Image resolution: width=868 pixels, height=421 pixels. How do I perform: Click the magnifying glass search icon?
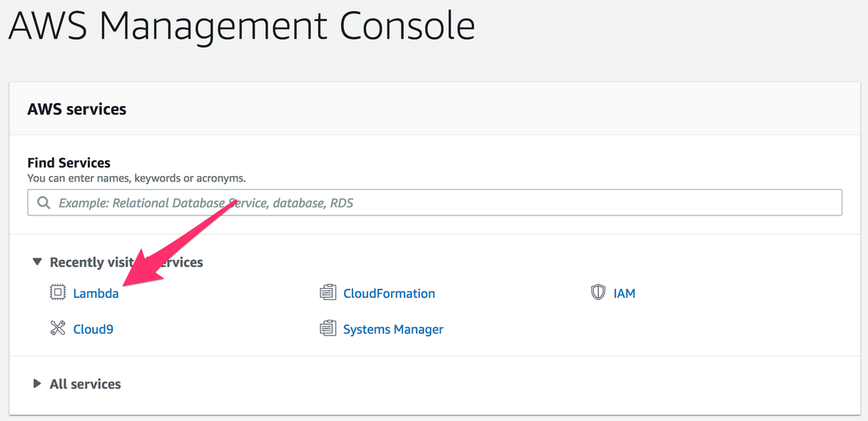pyautogui.click(x=44, y=203)
